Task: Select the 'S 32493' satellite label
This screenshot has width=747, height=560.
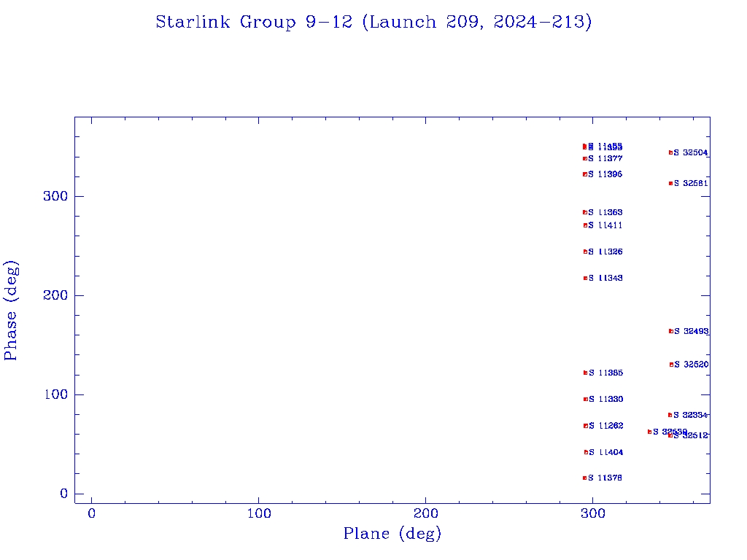Action: [692, 332]
